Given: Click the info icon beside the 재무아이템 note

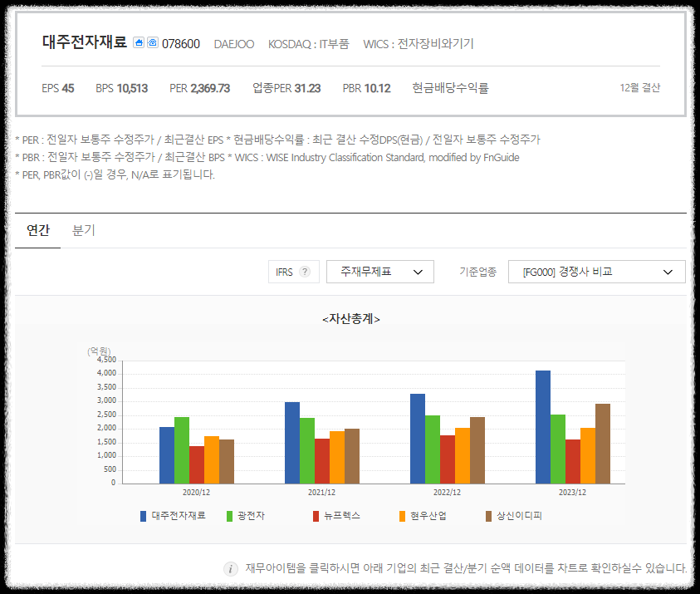Looking at the screenshot, I should tap(230, 568).
